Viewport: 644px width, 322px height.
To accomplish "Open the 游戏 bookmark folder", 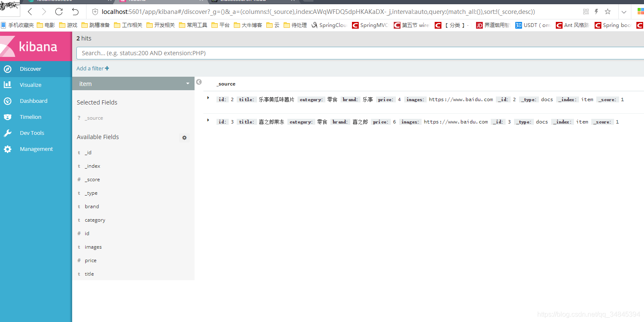I will click(x=68, y=25).
